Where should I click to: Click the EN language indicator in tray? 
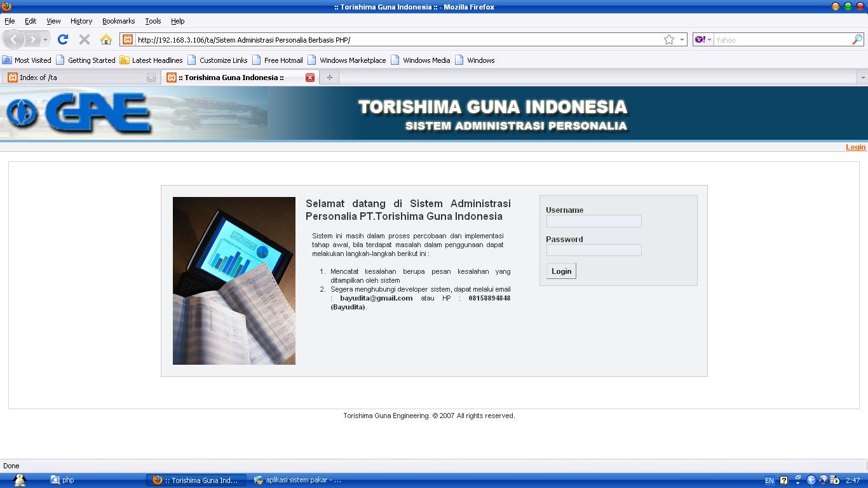(770, 480)
